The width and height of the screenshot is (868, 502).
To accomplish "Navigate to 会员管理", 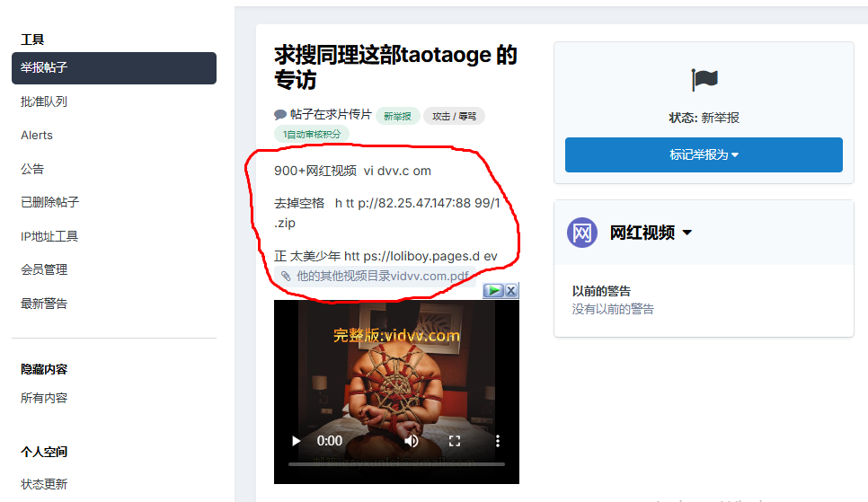I will [x=44, y=269].
